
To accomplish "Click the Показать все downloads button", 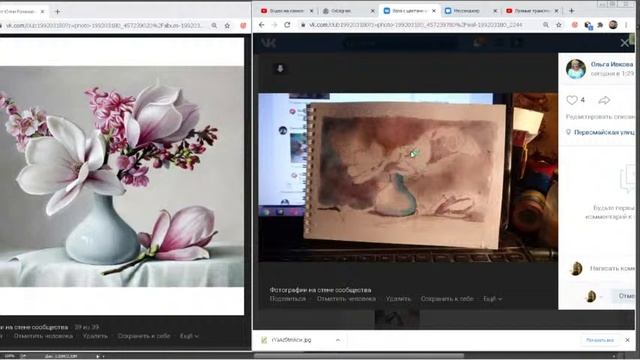I will [x=600, y=340].
